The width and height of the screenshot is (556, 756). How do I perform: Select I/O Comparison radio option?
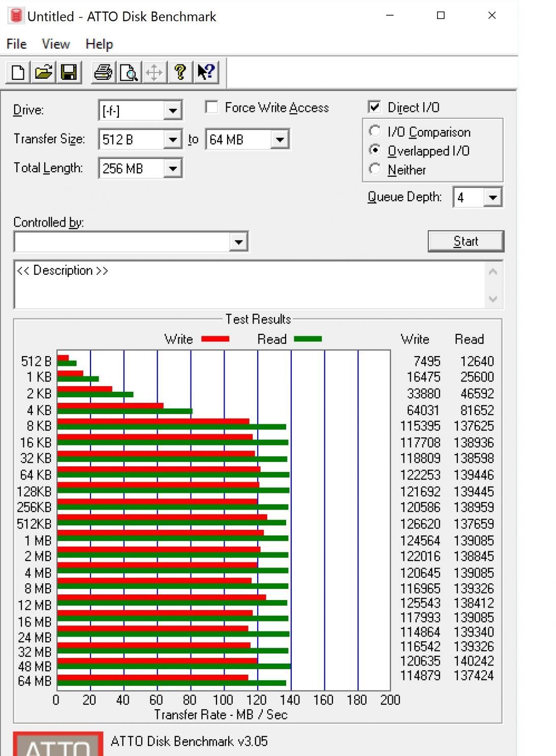coord(375,132)
